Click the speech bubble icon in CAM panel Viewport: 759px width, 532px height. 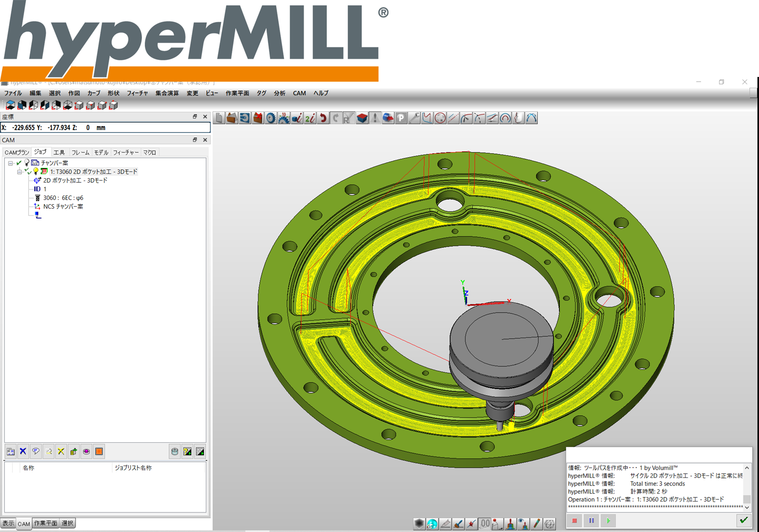pyautogui.click(x=36, y=452)
